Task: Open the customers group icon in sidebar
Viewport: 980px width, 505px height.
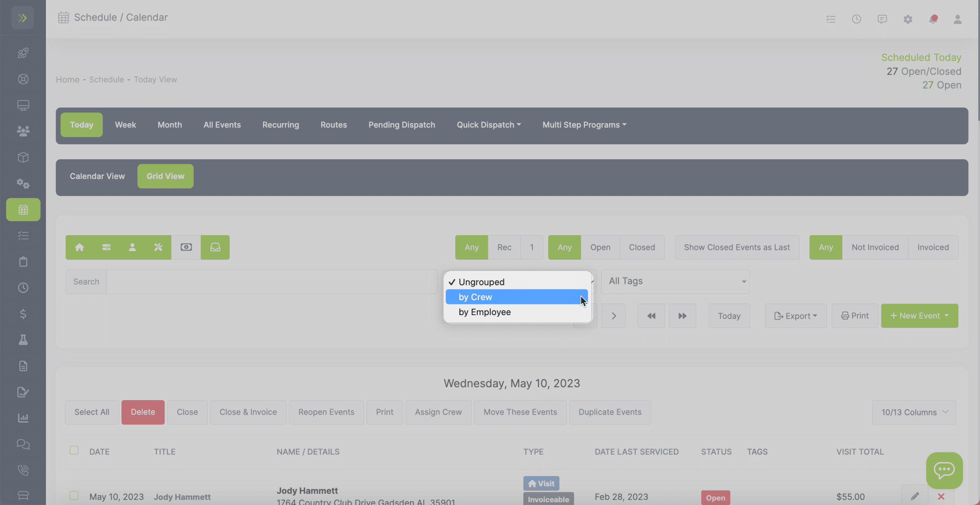Action: tap(23, 131)
